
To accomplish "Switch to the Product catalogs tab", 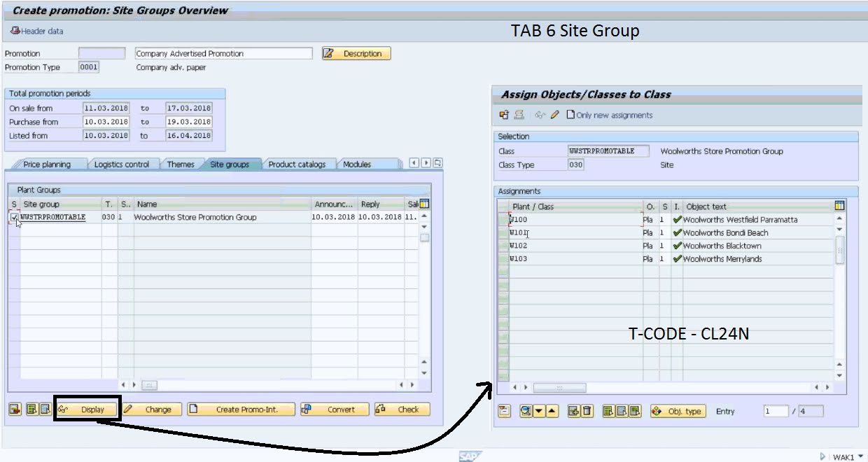I will [298, 164].
